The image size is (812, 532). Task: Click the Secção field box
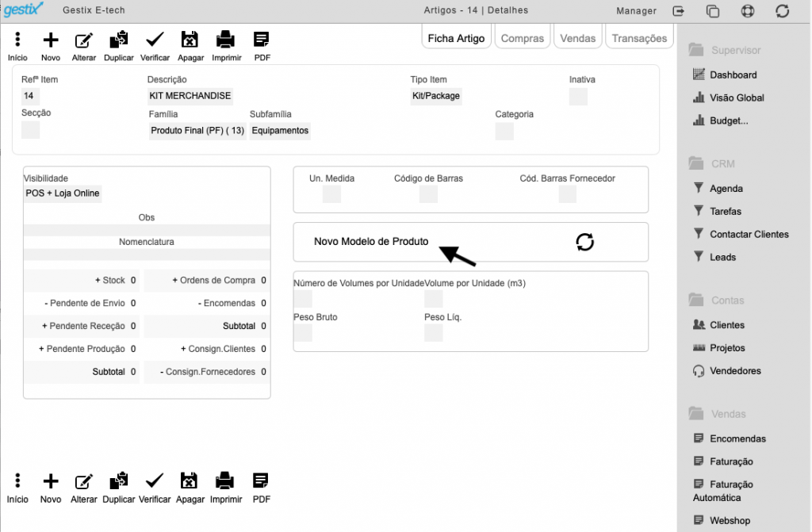click(31, 129)
